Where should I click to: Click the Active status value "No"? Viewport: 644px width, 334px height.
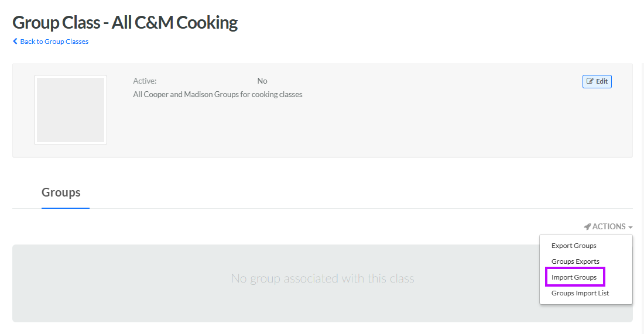tap(262, 81)
